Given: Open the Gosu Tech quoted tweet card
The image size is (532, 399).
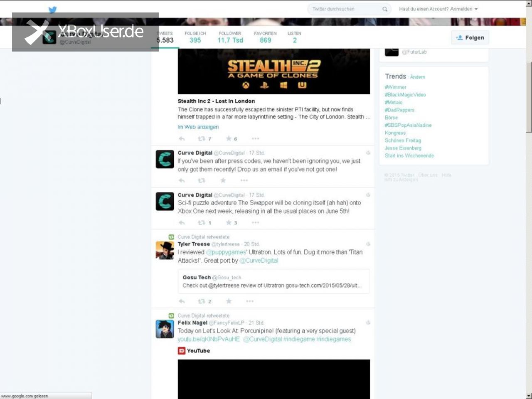Looking at the screenshot, I should coord(274,281).
